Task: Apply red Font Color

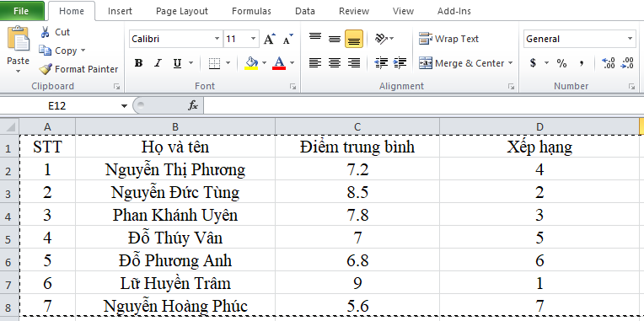Action: point(279,63)
